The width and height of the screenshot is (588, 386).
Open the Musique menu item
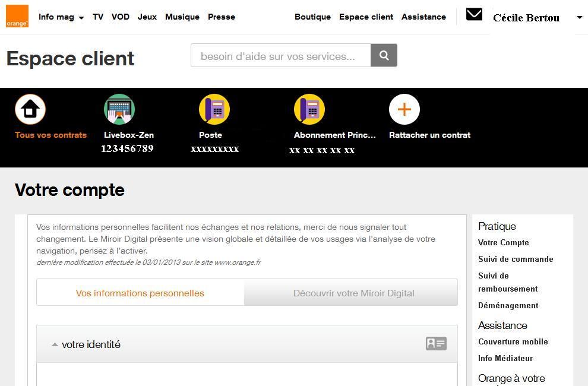coord(182,17)
